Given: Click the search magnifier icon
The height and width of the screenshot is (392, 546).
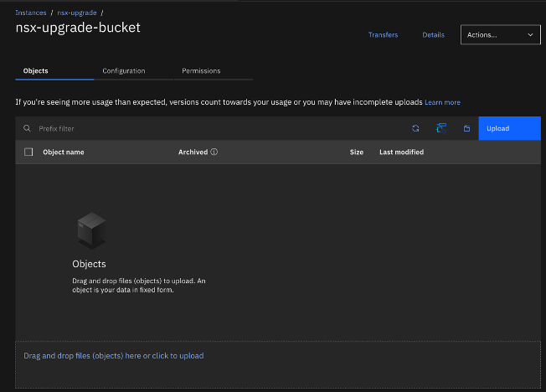Looking at the screenshot, I should (27, 128).
